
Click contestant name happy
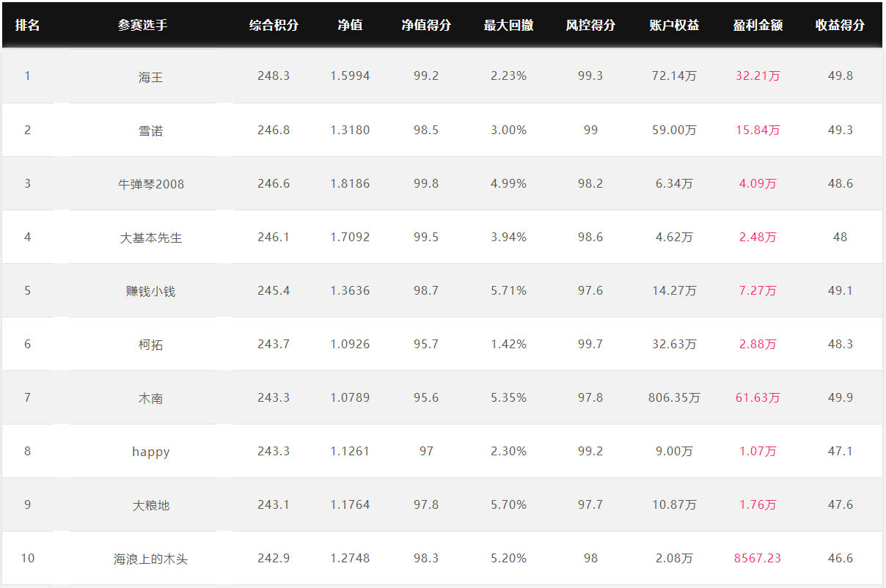pyautogui.click(x=150, y=452)
